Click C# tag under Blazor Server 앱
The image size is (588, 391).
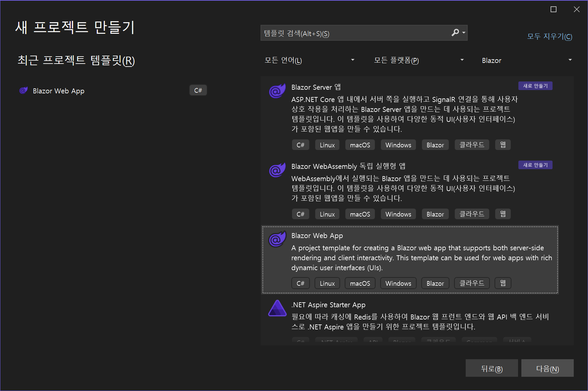point(300,145)
